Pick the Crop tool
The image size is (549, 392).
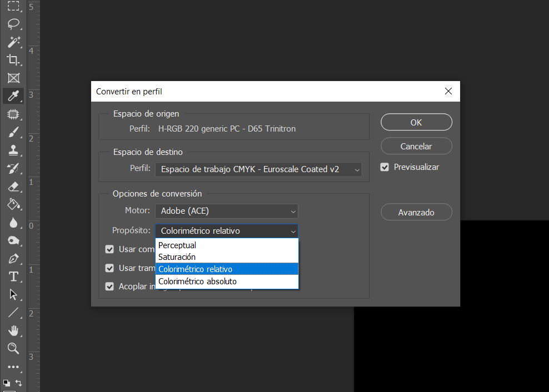[13, 60]
